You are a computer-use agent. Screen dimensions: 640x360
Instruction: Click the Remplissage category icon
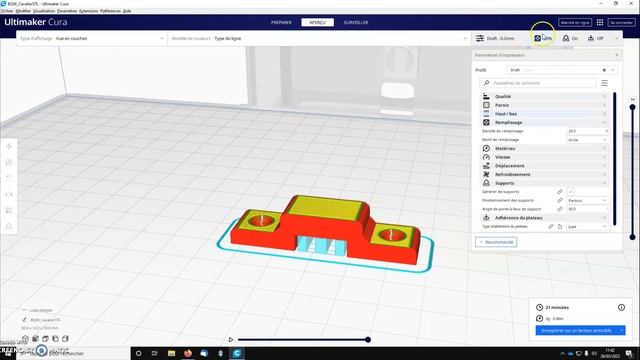pos(486,122)
